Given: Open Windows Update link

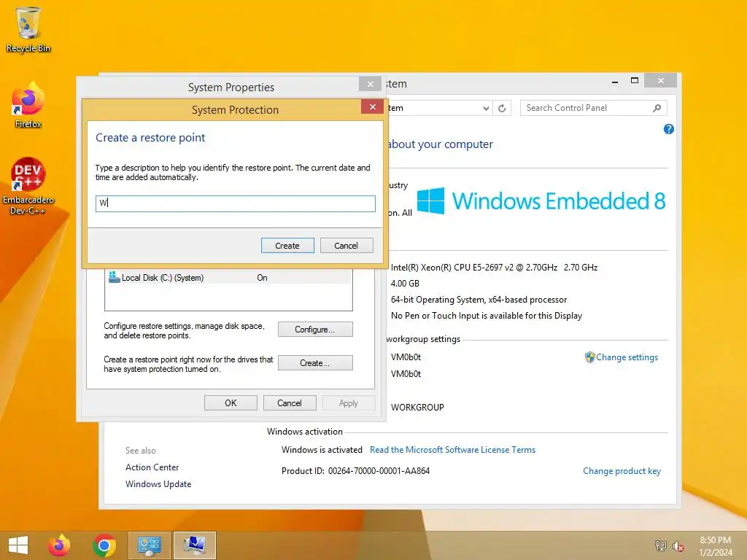Looking at the screenshot, I should click(x=158, y=484).
